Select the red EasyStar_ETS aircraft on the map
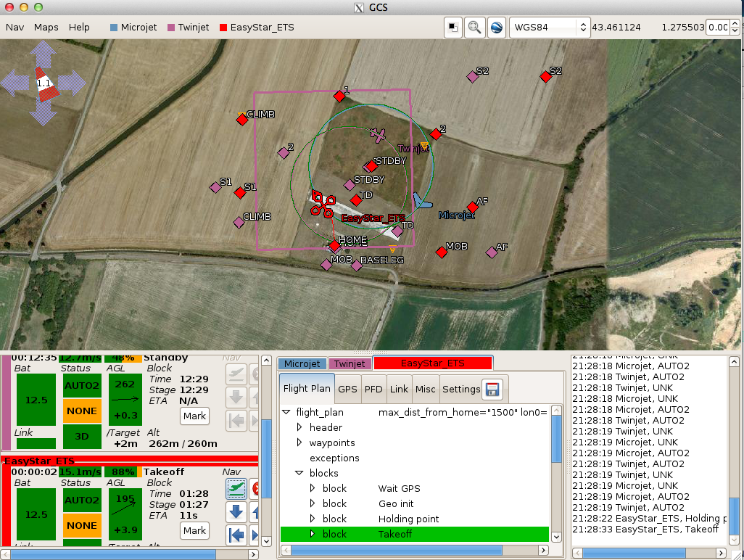This screenshot has width=744, height=560. 323,204
